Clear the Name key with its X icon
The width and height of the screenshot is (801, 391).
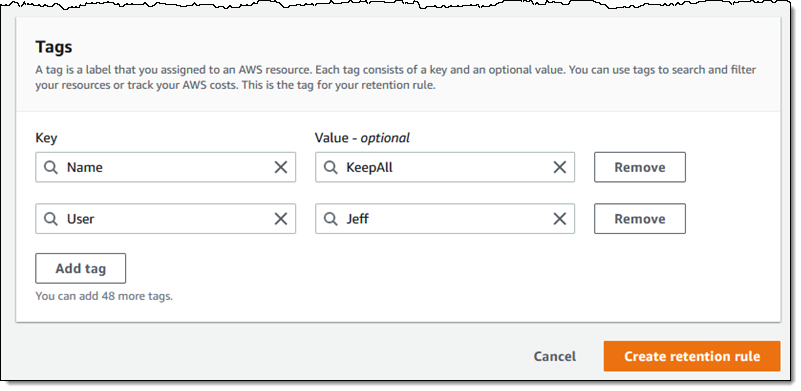[x=280, y=167]
